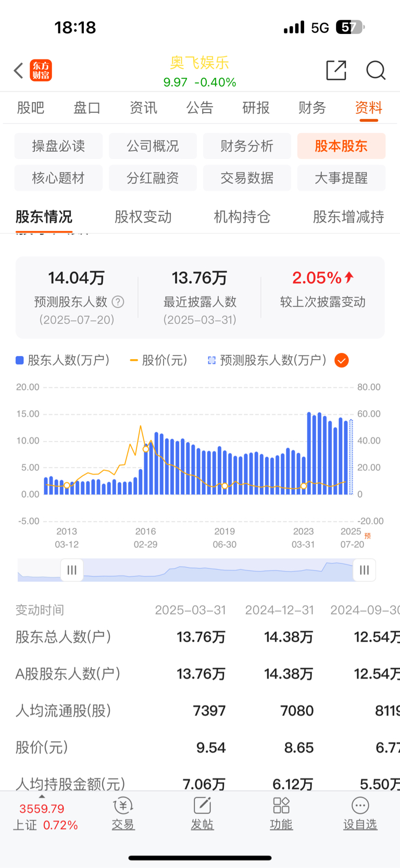
Task: Tap the 2024-12-31 column header
Action: 280,610
